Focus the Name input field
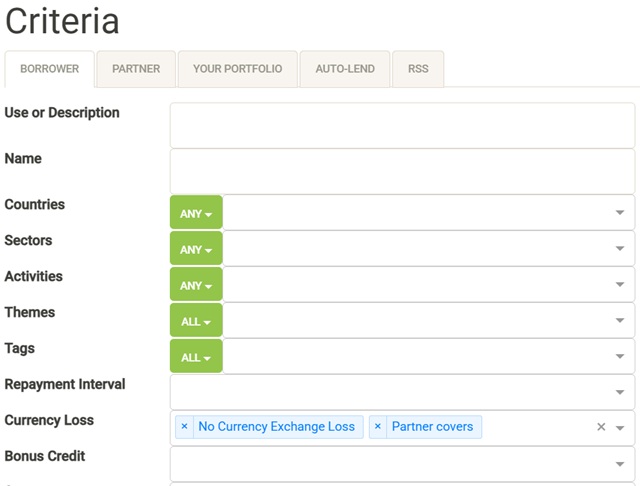Viewport: 640px width, 486px height. [402, 170]
